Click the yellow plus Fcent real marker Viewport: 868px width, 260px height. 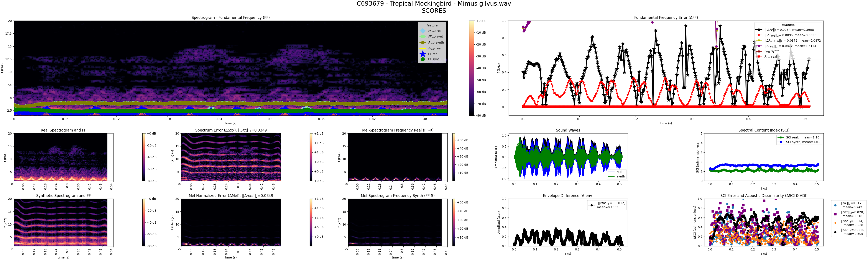tap(422, 49)
